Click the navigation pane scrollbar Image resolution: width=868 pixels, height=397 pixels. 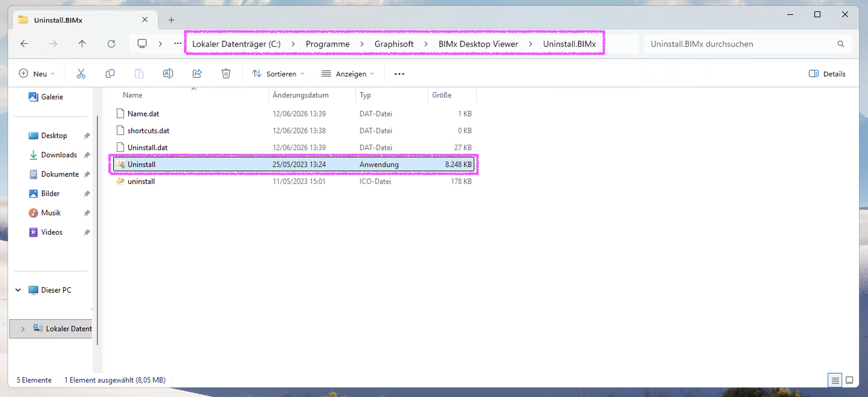pyautogui.click(x=97, y=230)
